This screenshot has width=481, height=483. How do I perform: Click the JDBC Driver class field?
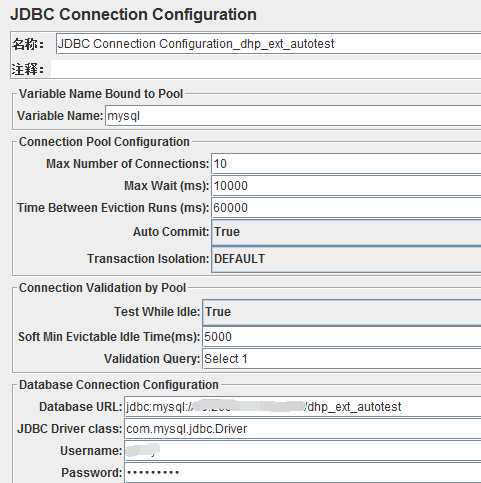(303, 429)
